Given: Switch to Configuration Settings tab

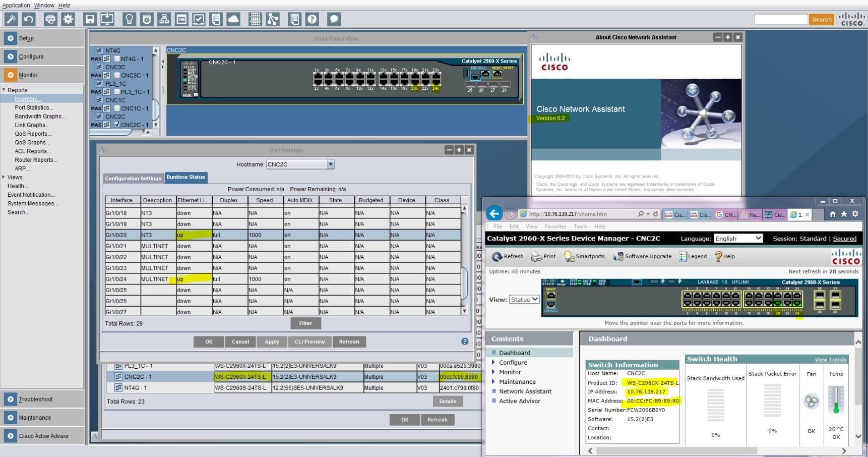Looking at the screenshot, I should point(133,178).
